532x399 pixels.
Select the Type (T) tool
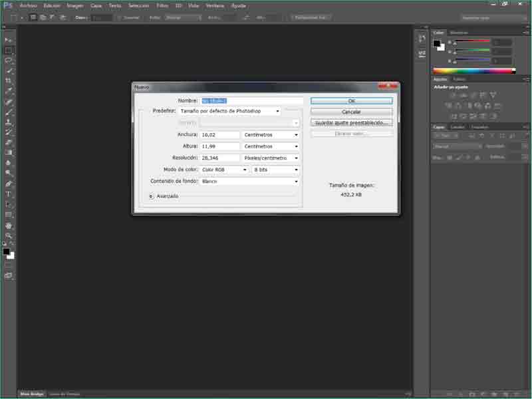9,194
